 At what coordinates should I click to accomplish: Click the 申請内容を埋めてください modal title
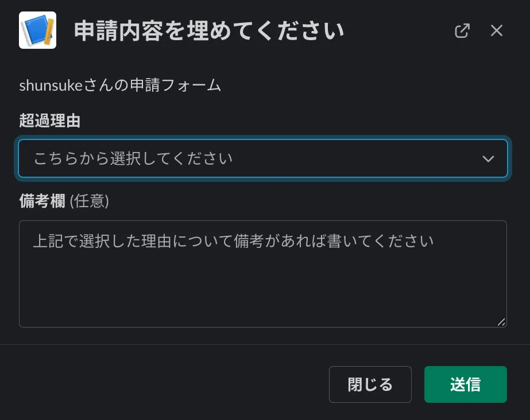pyautogui.click(x=209, y=31)
